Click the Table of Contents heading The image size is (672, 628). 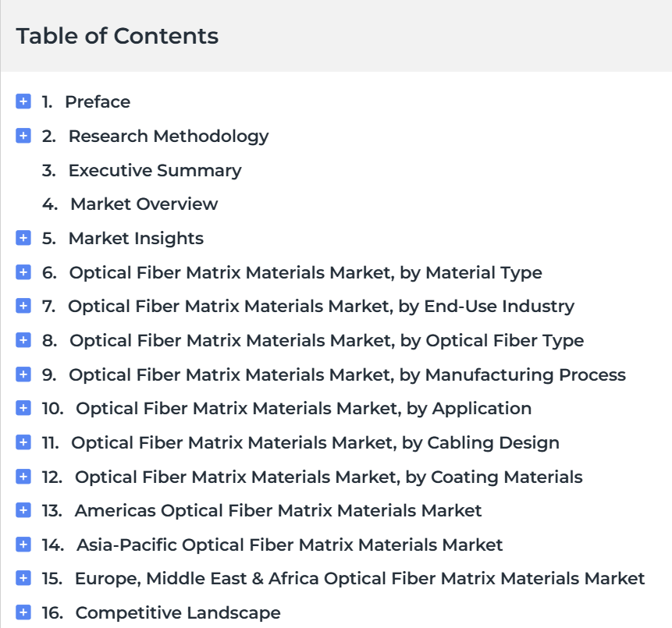pos(117,36)
